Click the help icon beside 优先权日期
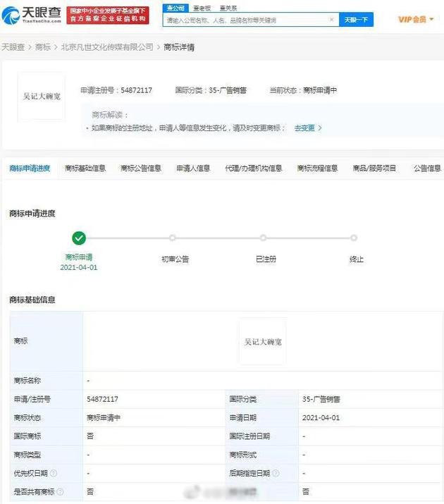Viewport: 444px width, 504px height. point(54,473)
